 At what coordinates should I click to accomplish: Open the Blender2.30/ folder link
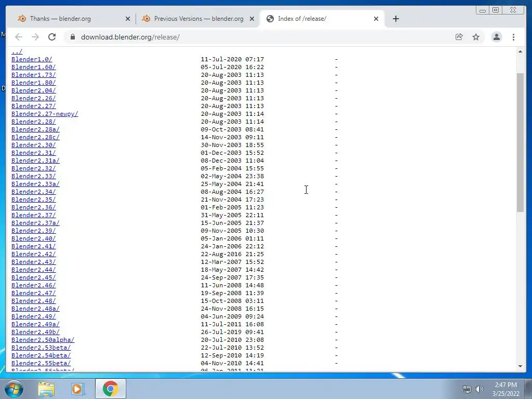click(33, 145)
